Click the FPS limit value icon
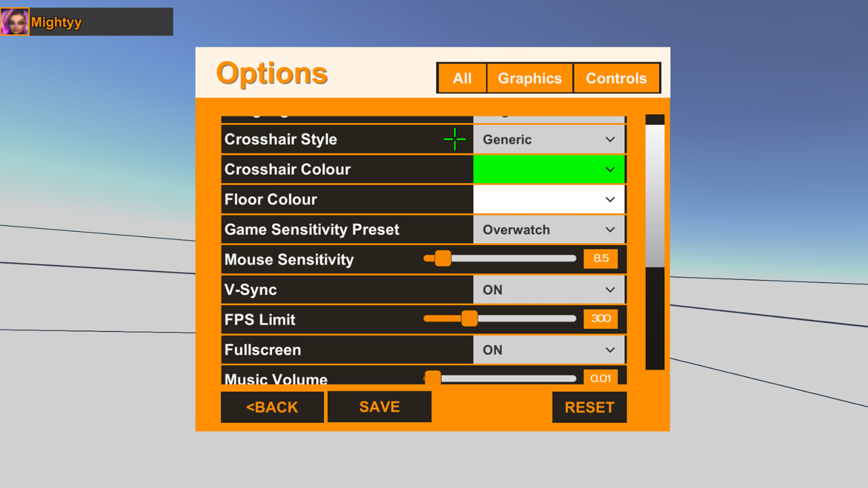868x488 pixels. pos(600,319)
